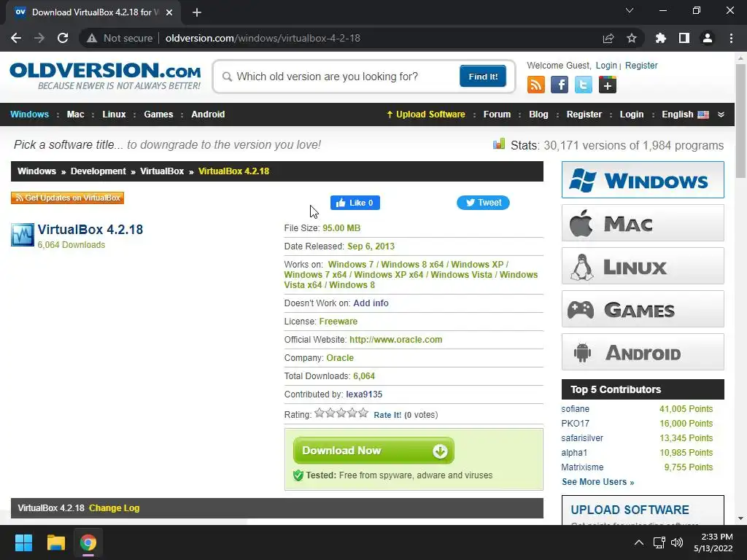This screenshot has height=560, width=747.
Task: Open contributor sofiane's profile
Action: [x=575, y=409]
